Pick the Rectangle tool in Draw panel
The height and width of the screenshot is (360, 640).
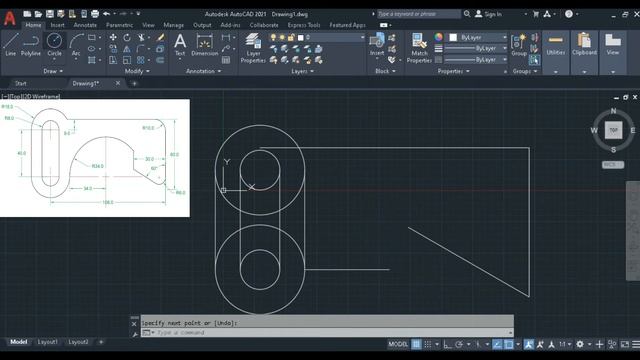pos(92,38)
